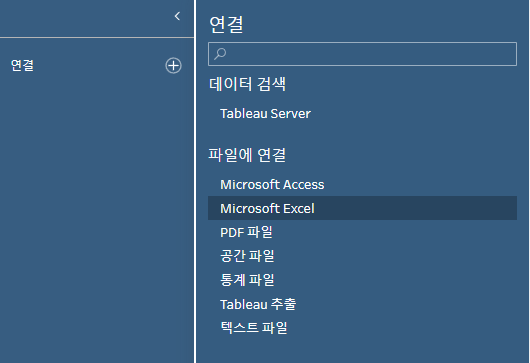Viewport: 530px width, 363px height.
Task: Choose the 텍스트 파일 connector
Action: (x=254, y=328)
